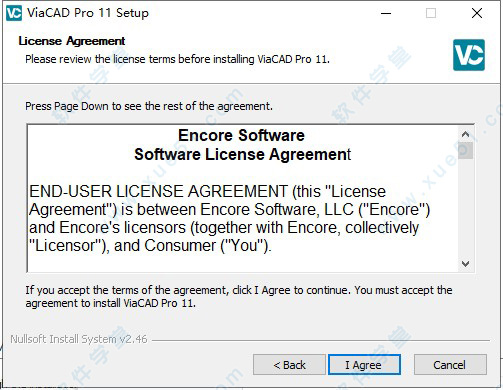
Task: Click the scrollbar up arrow
Action: click(x=466, y=134)
